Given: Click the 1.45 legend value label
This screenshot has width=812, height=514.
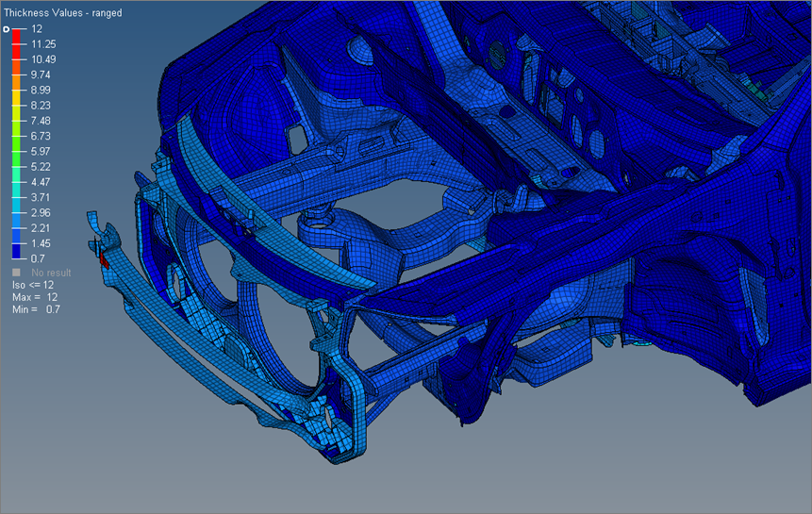Looking at the screenshot, I should pyautogui.click(x=41, y=242).
